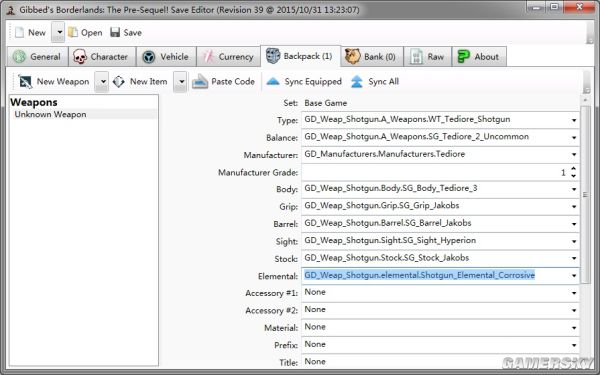The image size is (600, 375).
Task: Open the Barrel dropdown list
Action: (x=574, y=224)
